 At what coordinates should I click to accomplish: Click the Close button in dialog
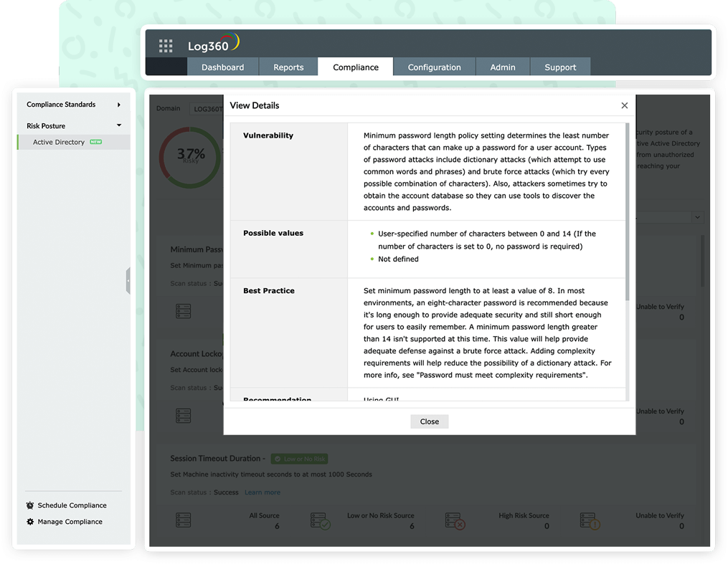point(429,421)
